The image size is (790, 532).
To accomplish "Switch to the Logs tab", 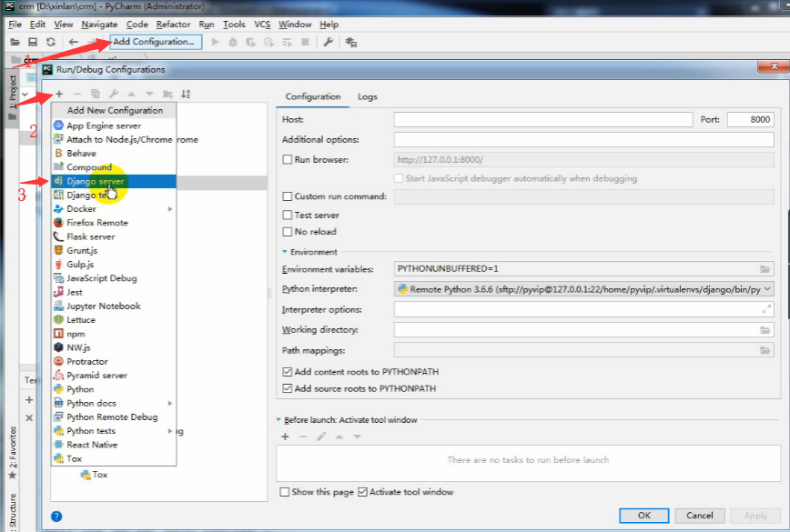I will (368, 96).
